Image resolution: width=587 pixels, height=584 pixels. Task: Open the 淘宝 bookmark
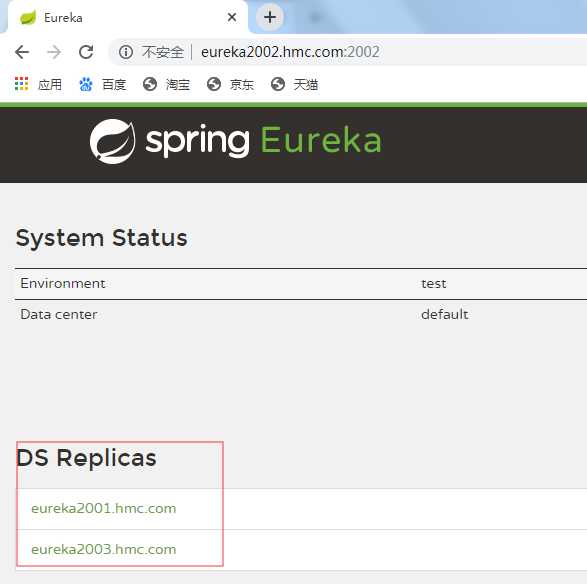tap(166, 84)
